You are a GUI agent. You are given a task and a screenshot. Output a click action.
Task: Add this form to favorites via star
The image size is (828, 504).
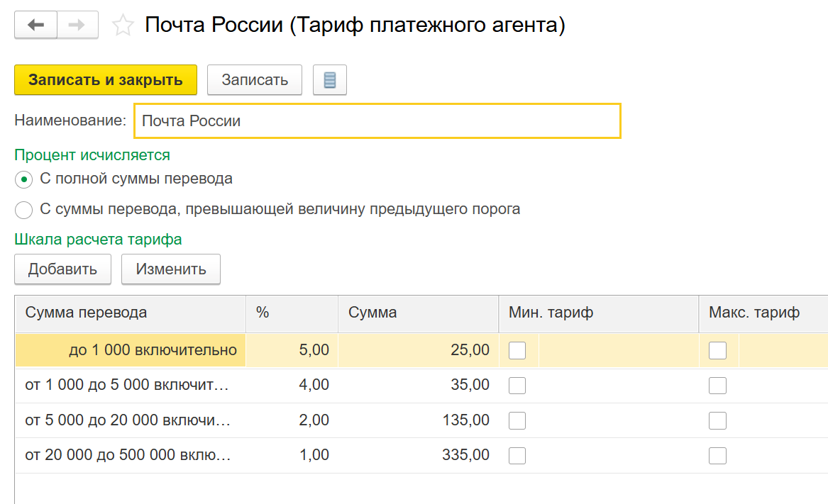pyautogui.click(x=123, y=26)
